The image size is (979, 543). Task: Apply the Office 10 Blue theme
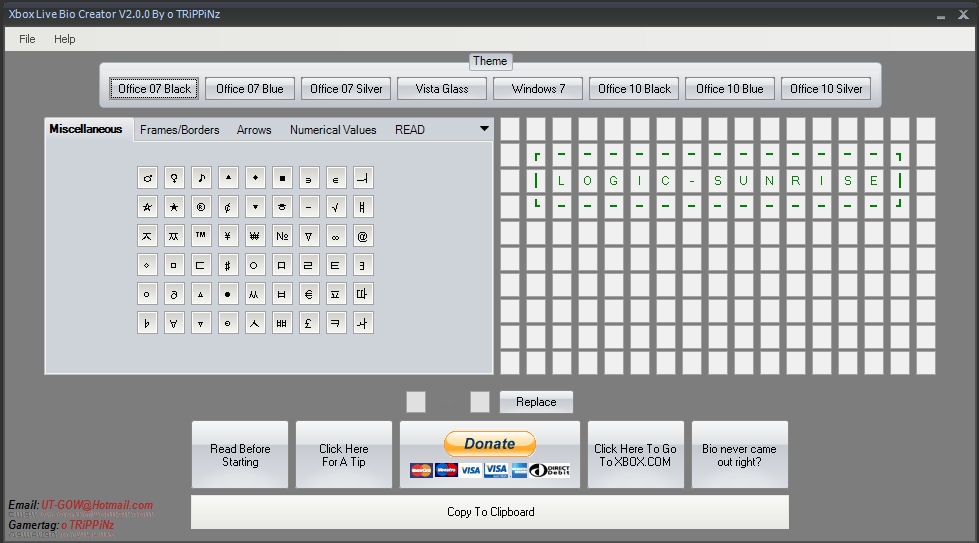click(730, 89)
